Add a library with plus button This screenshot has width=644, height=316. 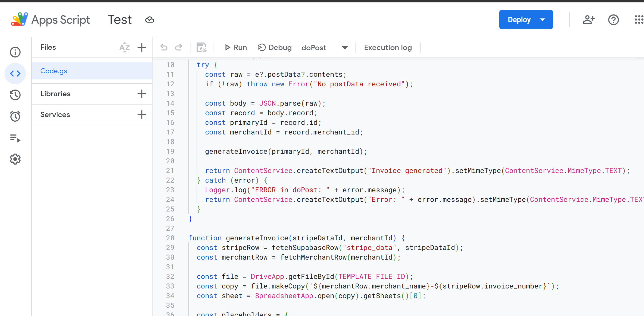point(142,94)
